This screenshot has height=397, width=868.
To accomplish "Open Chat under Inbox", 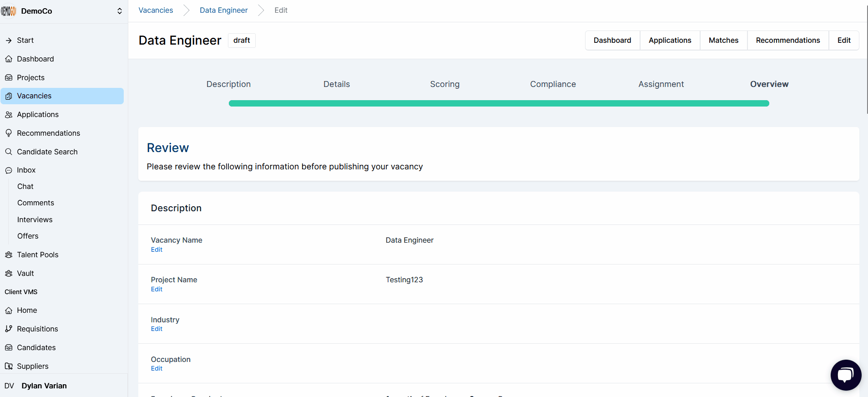I will 25,187.
